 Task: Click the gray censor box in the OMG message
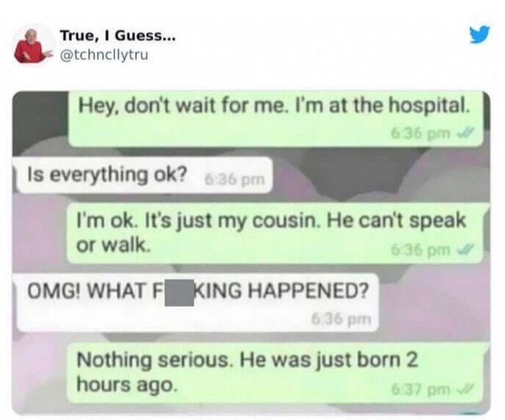click(x=180, y=293)
